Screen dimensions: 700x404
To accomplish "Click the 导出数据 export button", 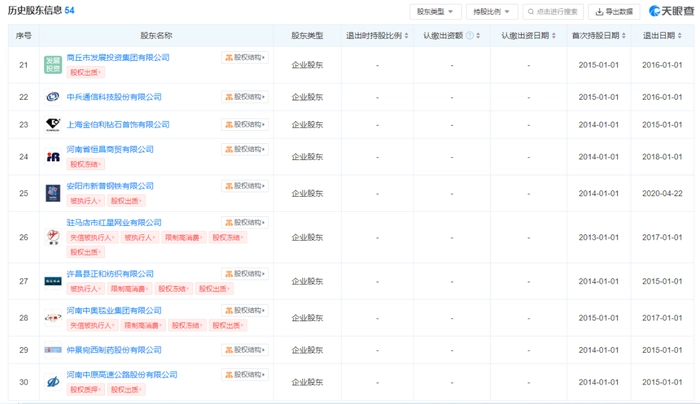I will [615, 12].
